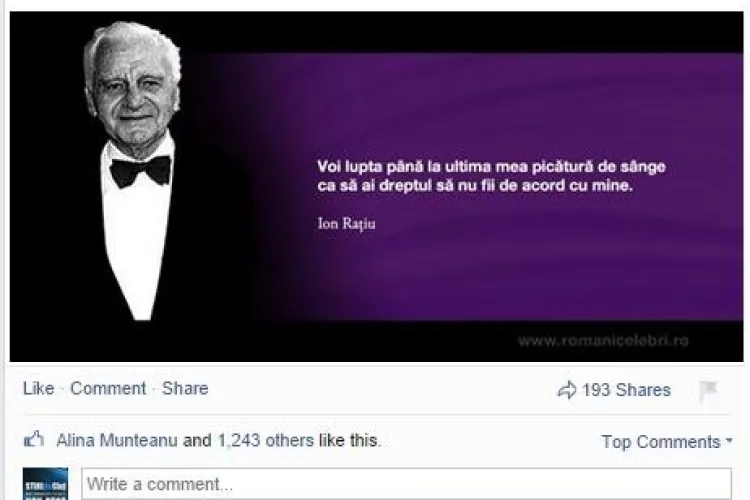This screenshot has width=750, height=500.
Task: Click the Share link beside Comment
Action: tap(185, 388)
